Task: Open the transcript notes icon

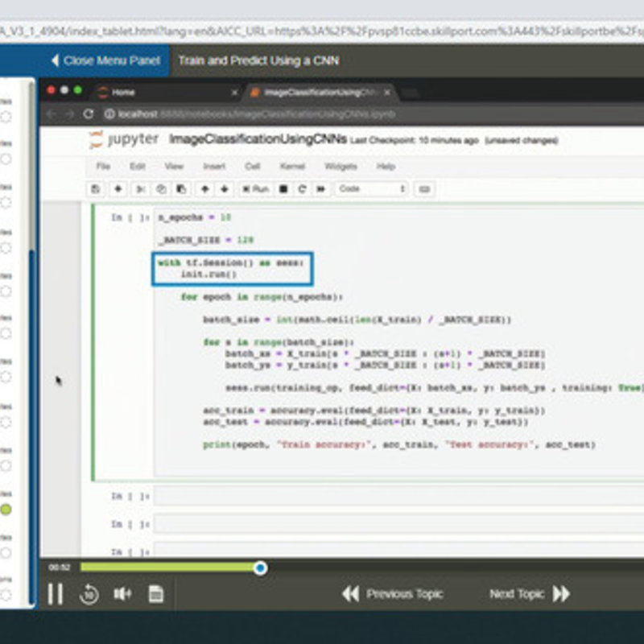Action: (155, 593)
